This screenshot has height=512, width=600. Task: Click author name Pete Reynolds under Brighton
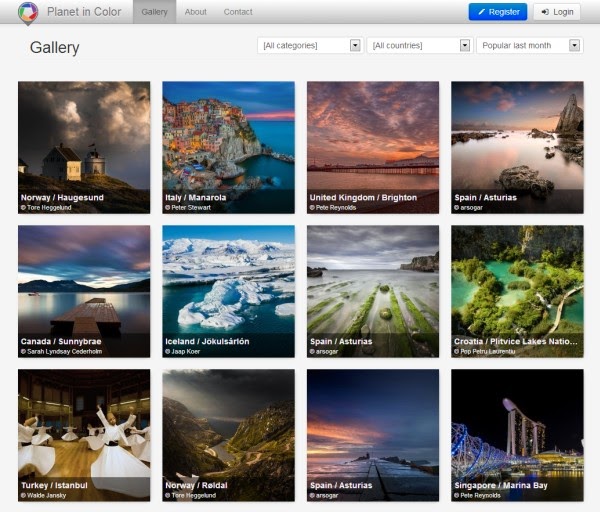(336, 207)
